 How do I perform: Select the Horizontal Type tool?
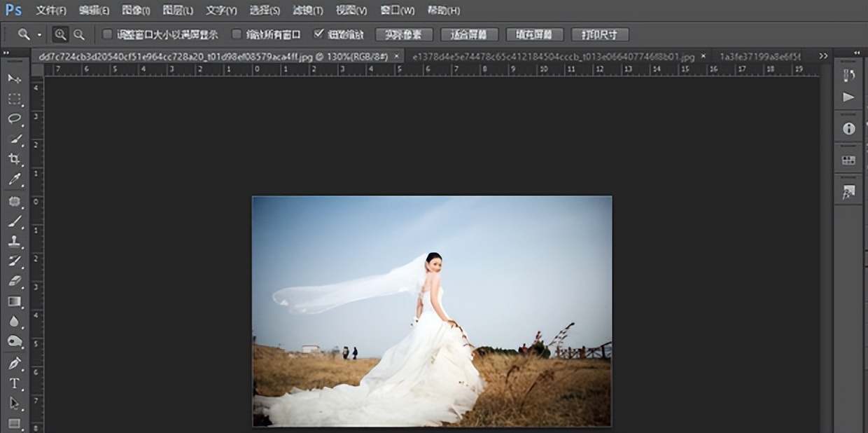(14, 383)
